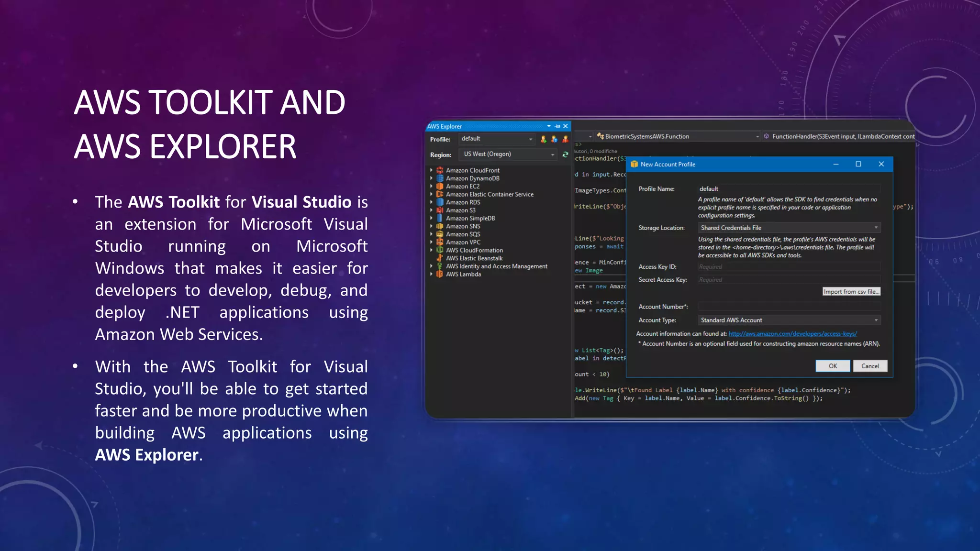
Task: Click the delete profile icon
Action: [x=565, y=139]
